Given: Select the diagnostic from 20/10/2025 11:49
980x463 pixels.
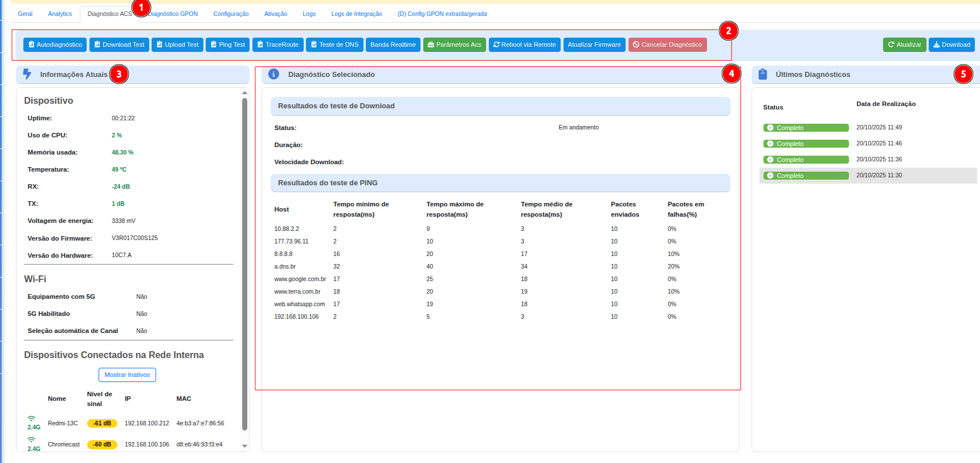Looking at the screenshot, I should [x=806, y=128].
